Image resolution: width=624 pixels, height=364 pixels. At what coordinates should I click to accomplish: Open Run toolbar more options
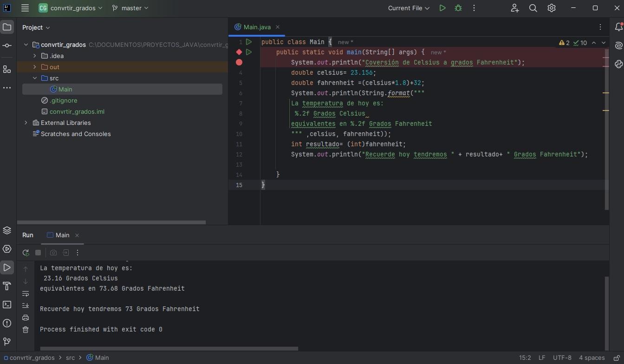click(78, 253)
